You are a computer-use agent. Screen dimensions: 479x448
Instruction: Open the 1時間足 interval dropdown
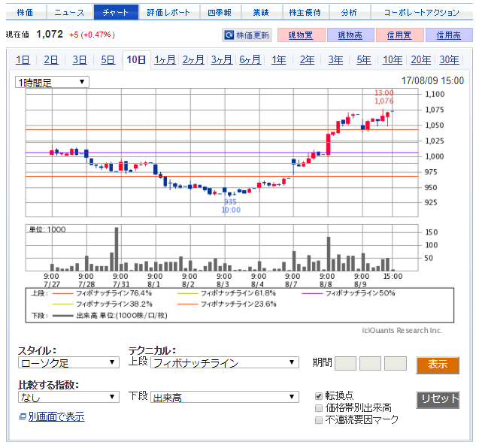(52, 82)
